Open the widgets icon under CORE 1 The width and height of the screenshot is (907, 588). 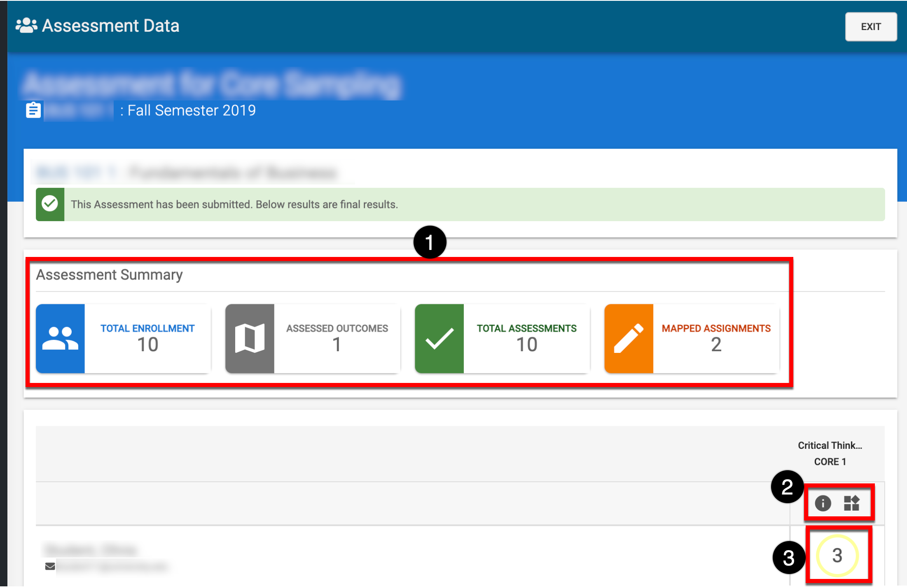[851, 503]
